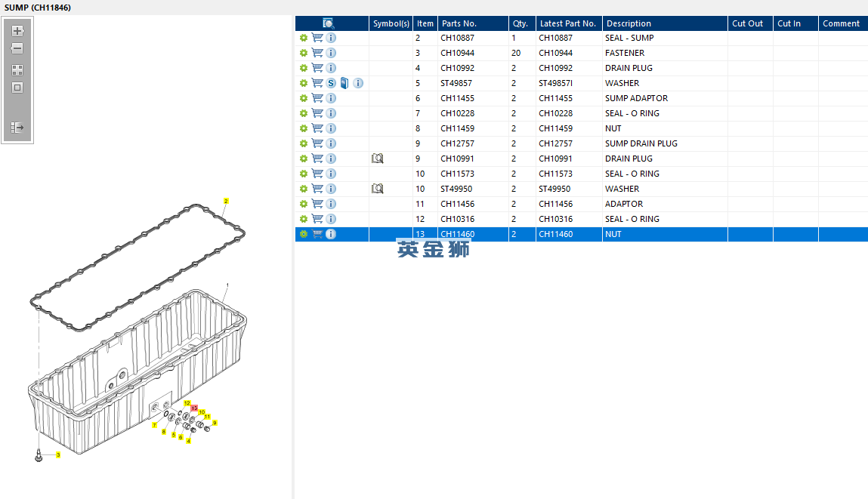868x499 pixels.
Task: Add SEAL - SUMP CH10887 to cart
Action: (317, 38)
